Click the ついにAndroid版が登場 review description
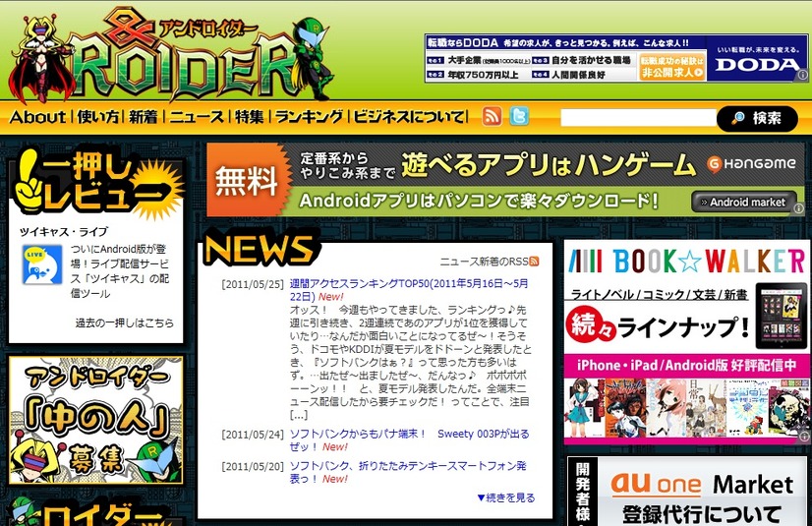The image size is (812, 526). tap(120, 271)
